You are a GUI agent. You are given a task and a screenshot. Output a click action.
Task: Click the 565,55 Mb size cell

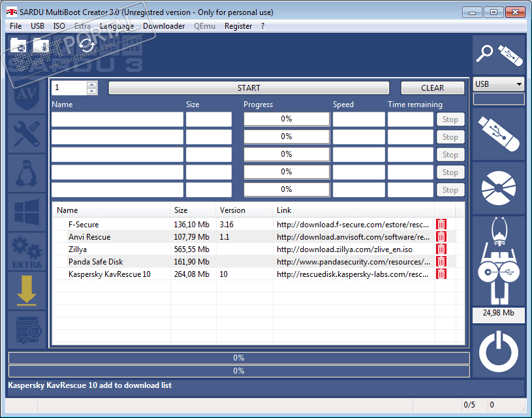click(x=192, y=249)
